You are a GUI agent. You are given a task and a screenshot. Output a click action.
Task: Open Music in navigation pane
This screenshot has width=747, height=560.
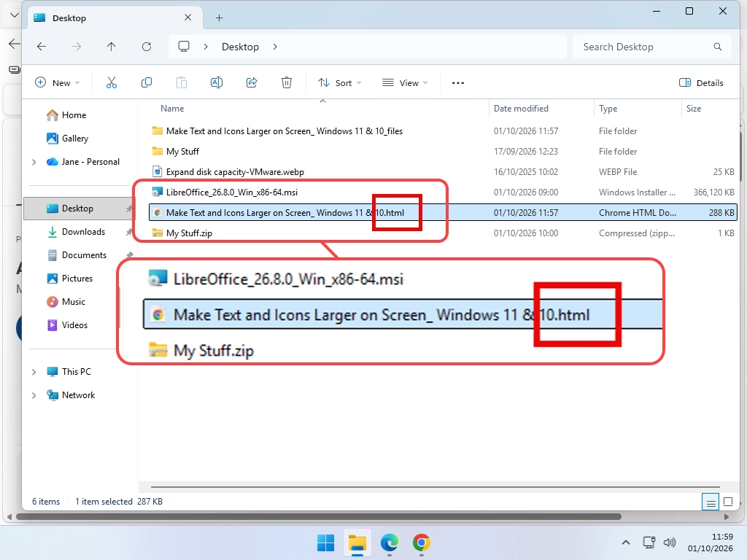66,302
